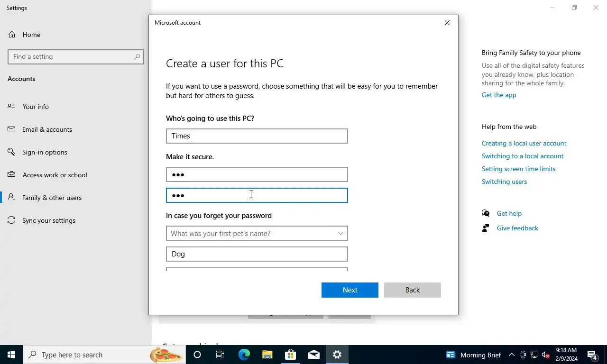Launch Microsoft Edge from the taskbar
Viewport: 607px width, 364px height.
[x=244, y=355]
